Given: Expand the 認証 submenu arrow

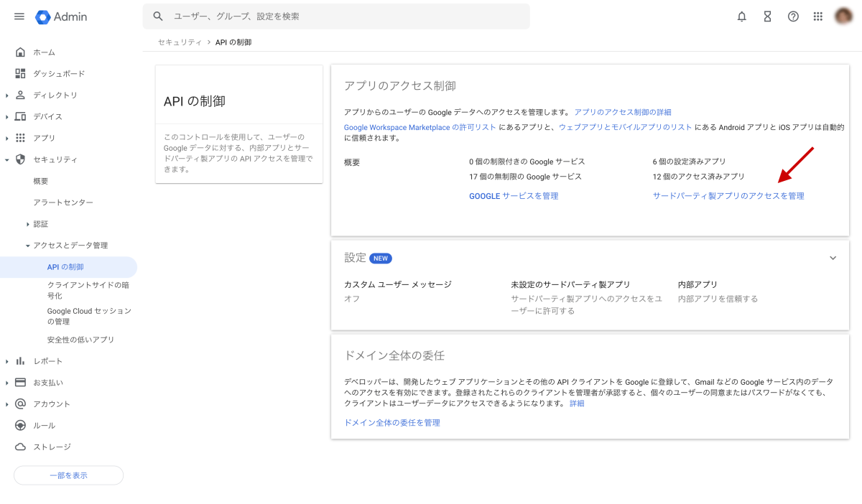Looking at the screenshot, I should pyautogui.click(x=28, y=224).
